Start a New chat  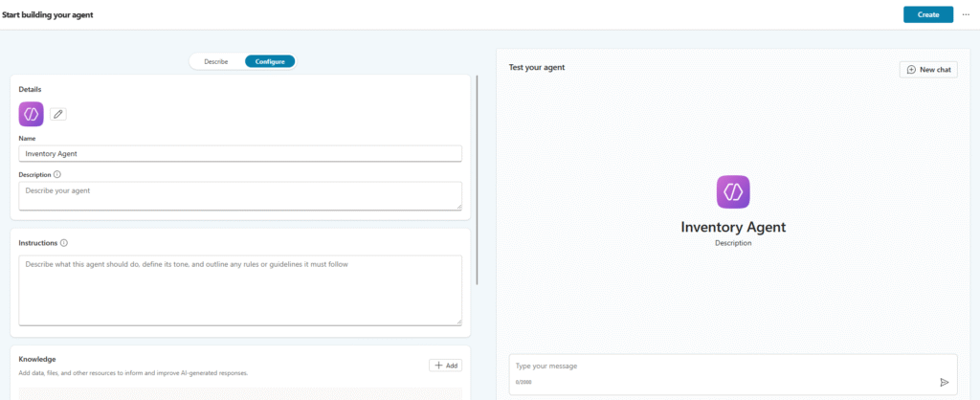(x=927, y=70)
